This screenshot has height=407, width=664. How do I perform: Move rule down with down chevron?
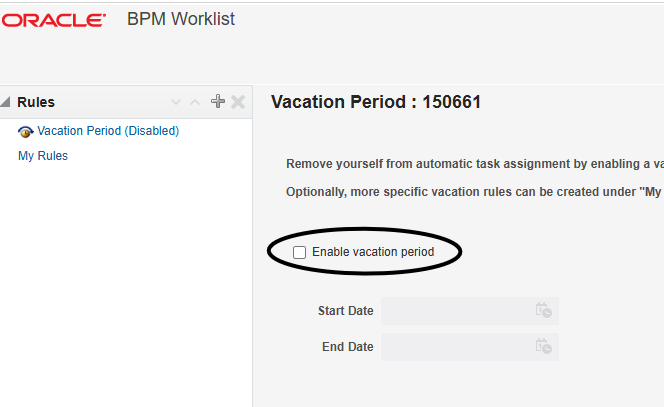point(176,102)
